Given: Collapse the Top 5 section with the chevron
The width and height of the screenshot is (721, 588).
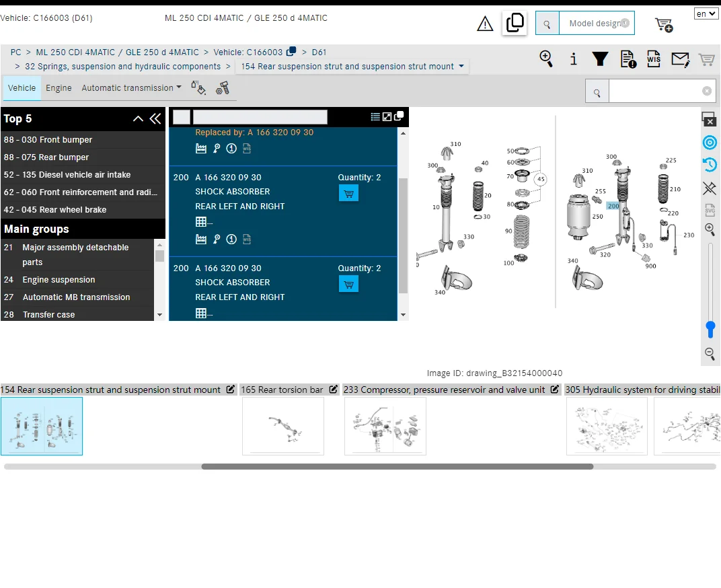Looking at the screenshot, I should pyautogui.click(x=138, y=118).
